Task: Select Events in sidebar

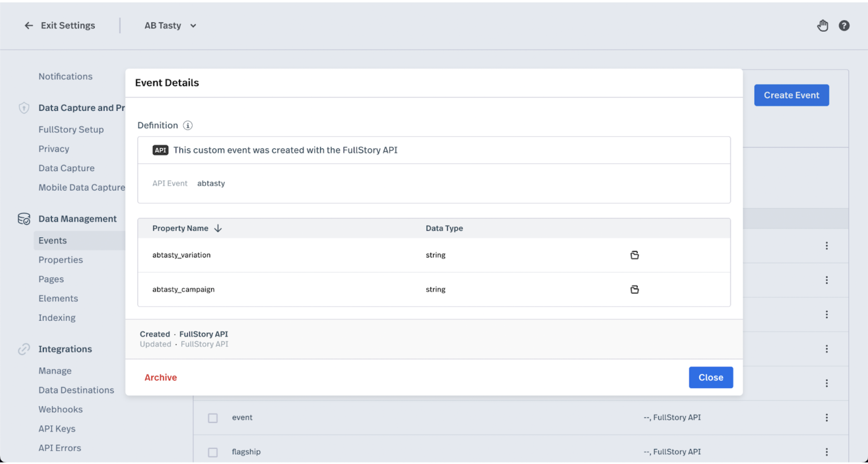Action: (79, 240)
